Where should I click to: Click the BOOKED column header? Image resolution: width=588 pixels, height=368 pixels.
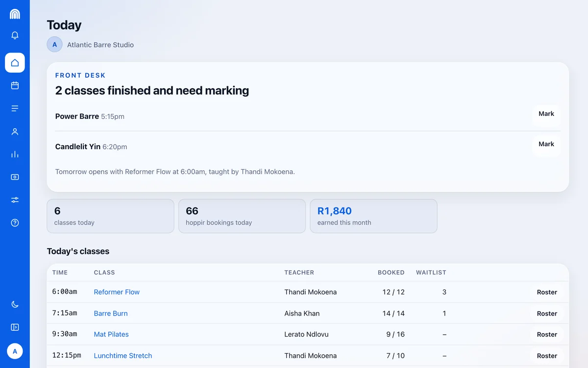(391, 272)
